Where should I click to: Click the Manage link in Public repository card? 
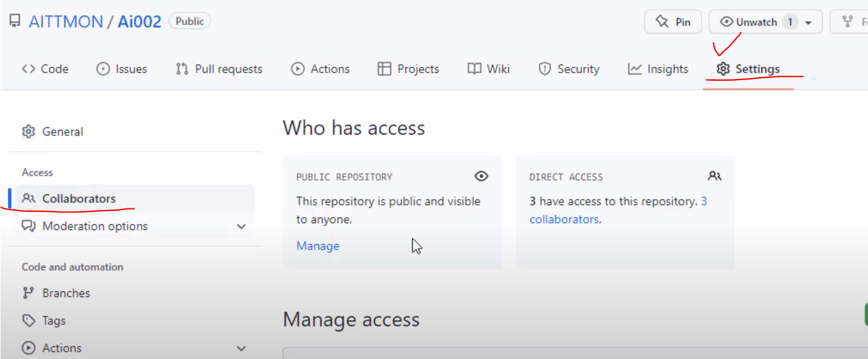(318, 246)
